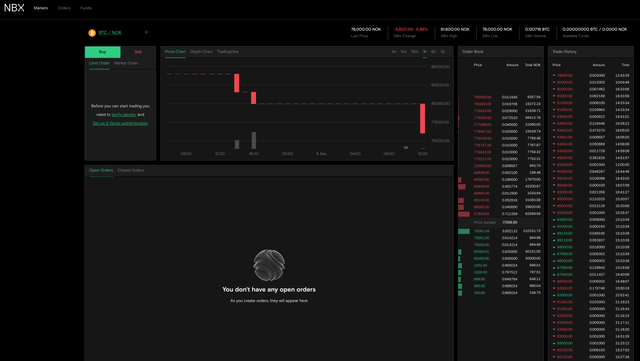Click trade history row at 18:26:22

click(x=591, y=124)
